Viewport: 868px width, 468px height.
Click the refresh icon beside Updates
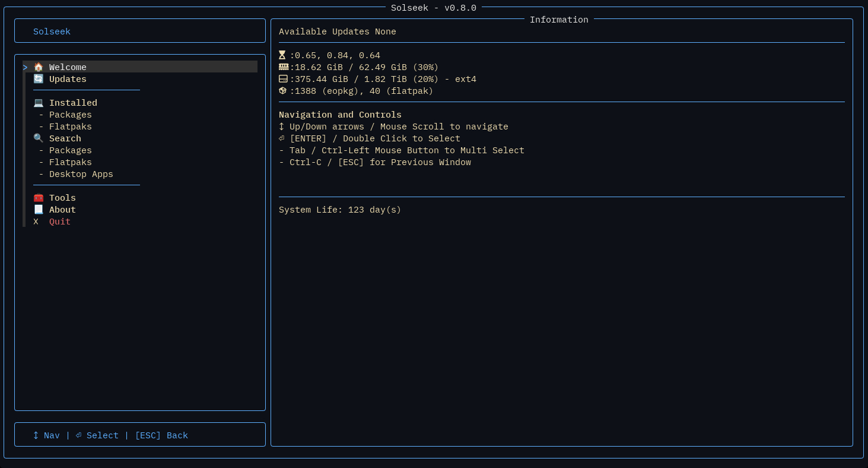coord(39,79)
